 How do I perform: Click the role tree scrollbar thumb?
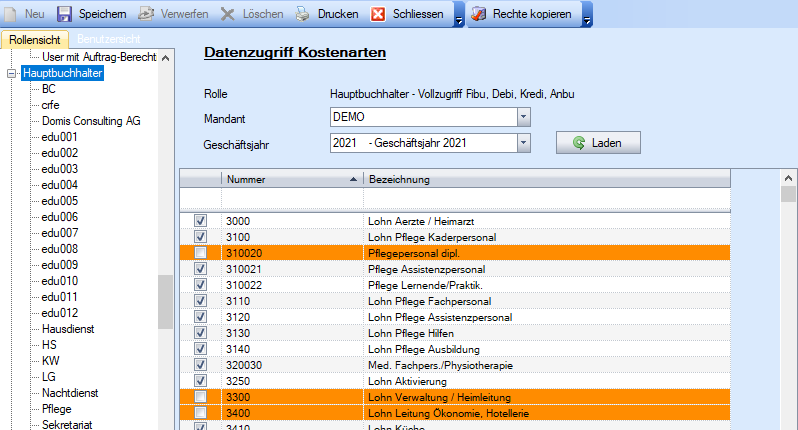click(165, 302)
